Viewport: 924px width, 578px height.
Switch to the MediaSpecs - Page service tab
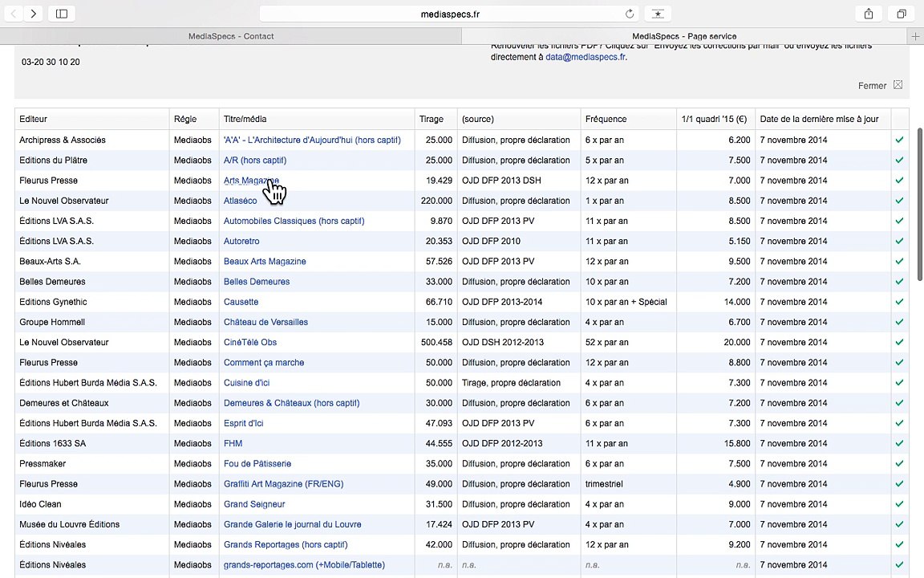684,36
